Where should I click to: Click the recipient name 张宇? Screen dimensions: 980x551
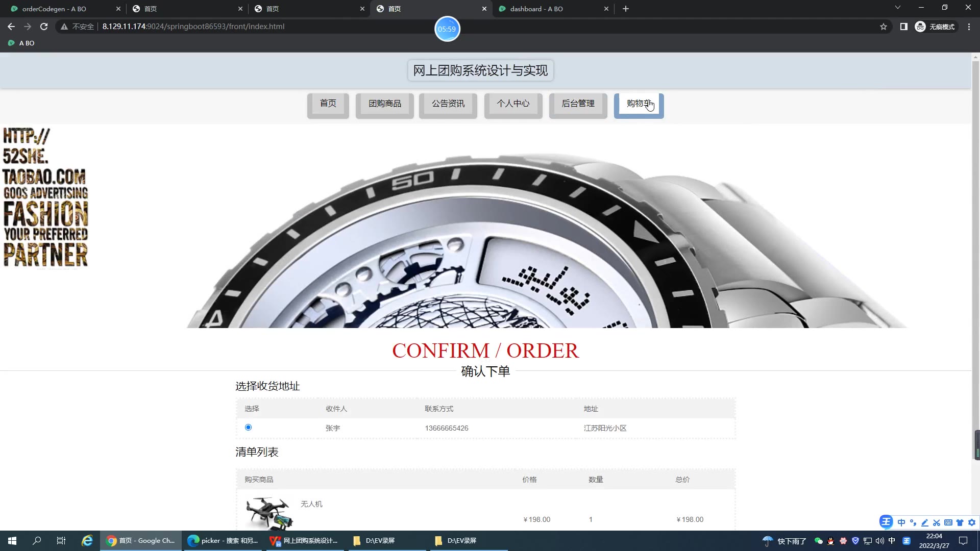[333, 429]
